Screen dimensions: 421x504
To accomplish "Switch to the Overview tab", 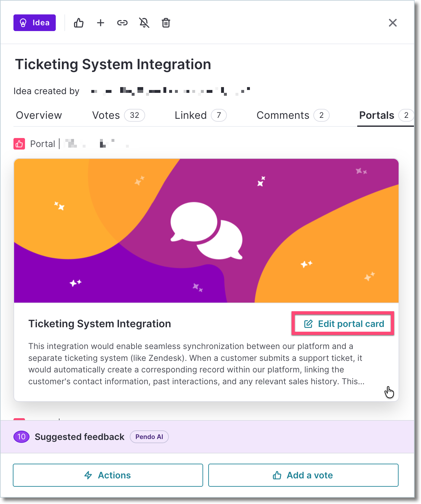I will pyautogui.click(x=39, y=115).
